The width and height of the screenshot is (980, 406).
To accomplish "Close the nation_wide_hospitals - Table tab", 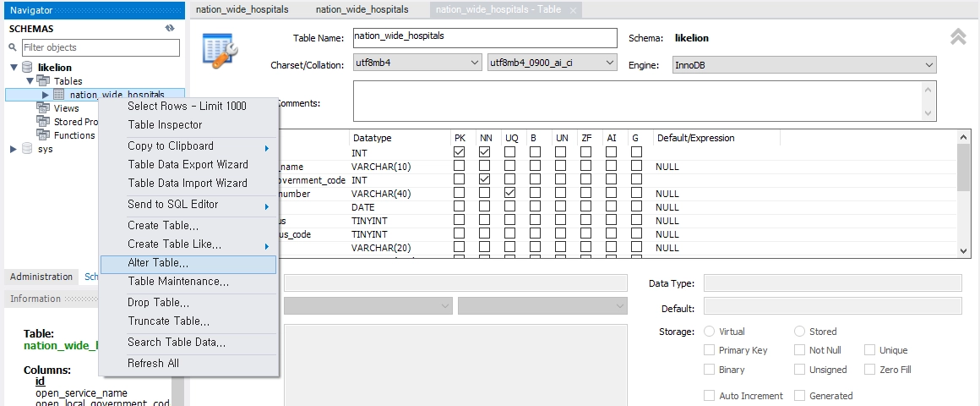I will pos(573,10).
